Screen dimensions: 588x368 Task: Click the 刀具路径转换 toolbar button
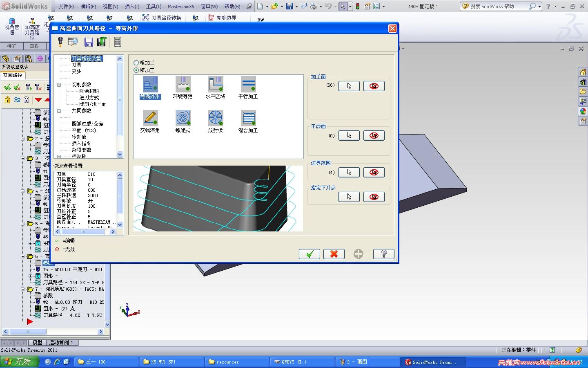click(x=162, y=18)
